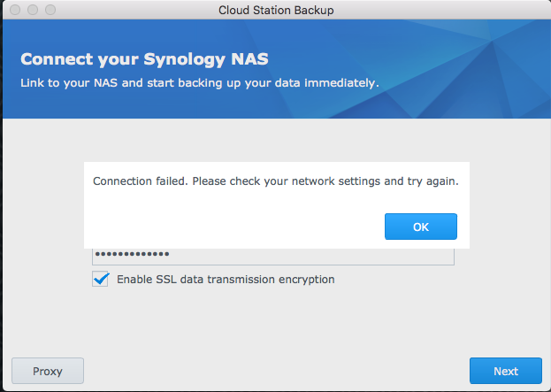Open the Proxy settings
The width and height of the screenshot is (551, 392).
coord(47,371)
